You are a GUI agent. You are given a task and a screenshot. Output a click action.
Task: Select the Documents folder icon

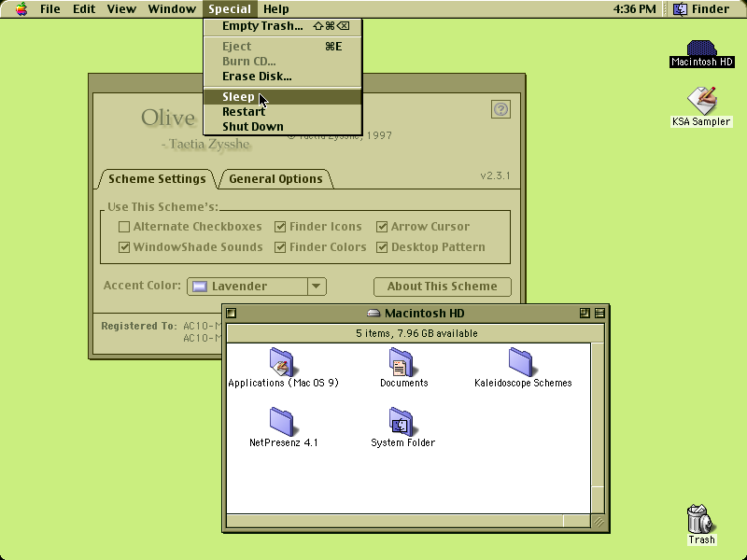pyautogui.click(x=402, y=362)
